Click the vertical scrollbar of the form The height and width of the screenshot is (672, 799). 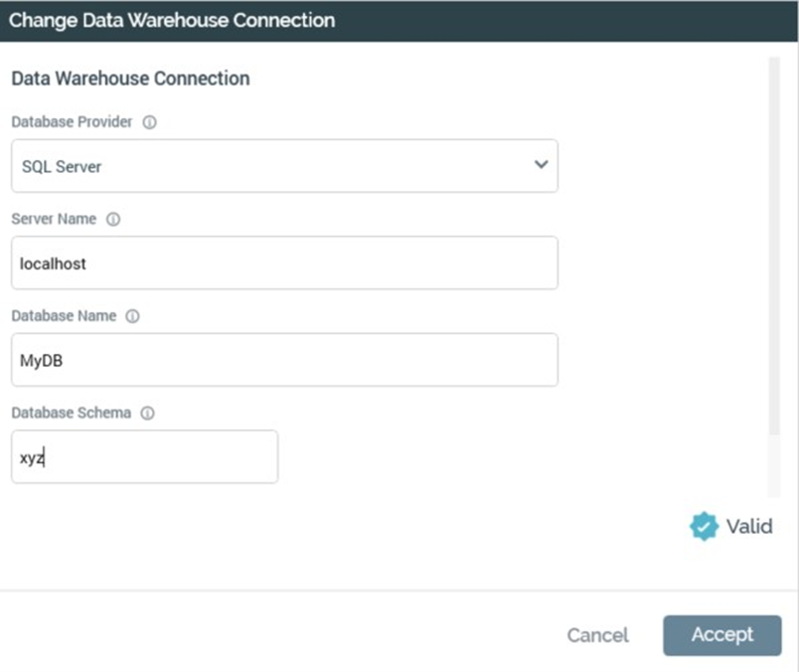click(x=774, y=249)
